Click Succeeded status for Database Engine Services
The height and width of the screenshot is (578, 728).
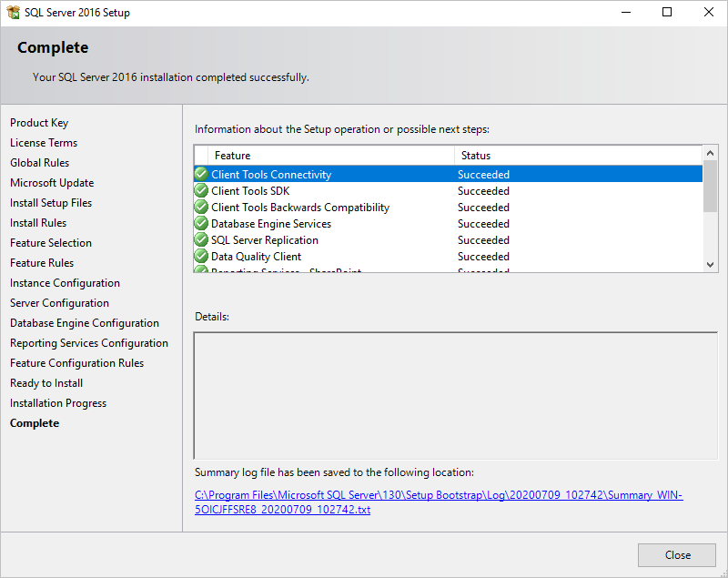(x=483, y=224)
